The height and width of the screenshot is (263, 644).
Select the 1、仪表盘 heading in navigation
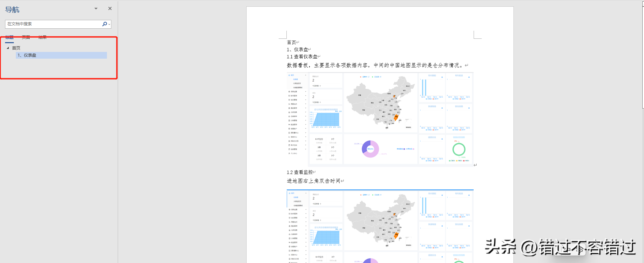click(61, 55)
